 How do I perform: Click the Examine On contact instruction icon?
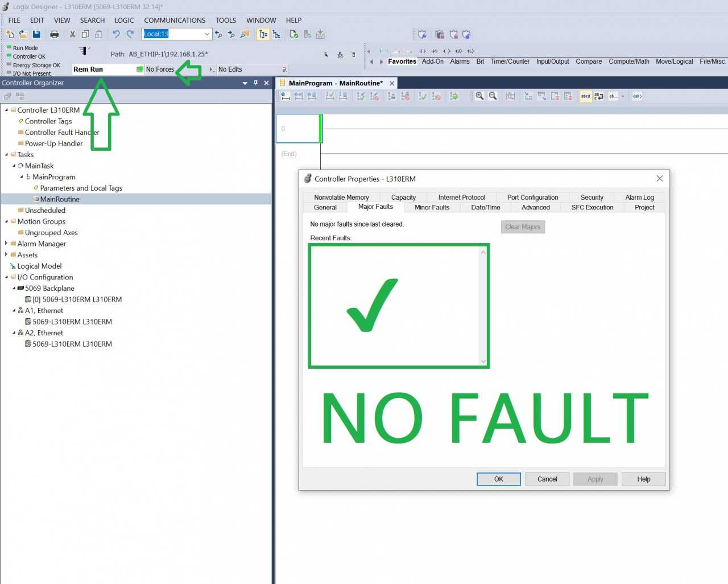[423, 51]
